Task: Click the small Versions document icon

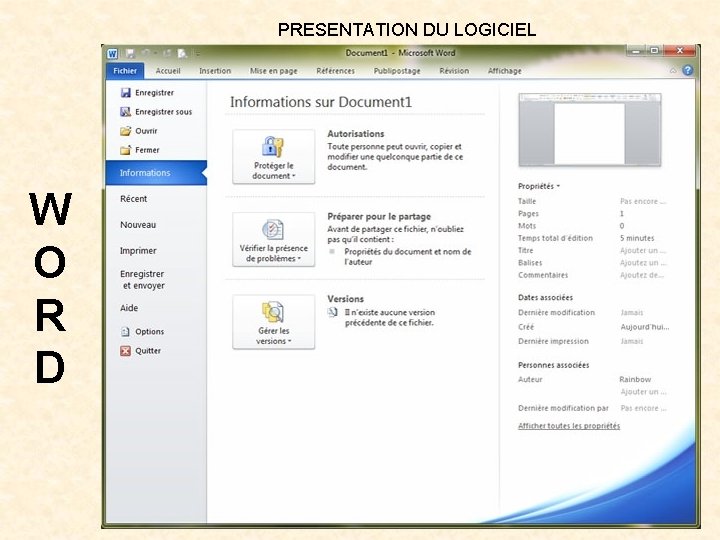Action: pyautogui.click(x=333, y=313)
